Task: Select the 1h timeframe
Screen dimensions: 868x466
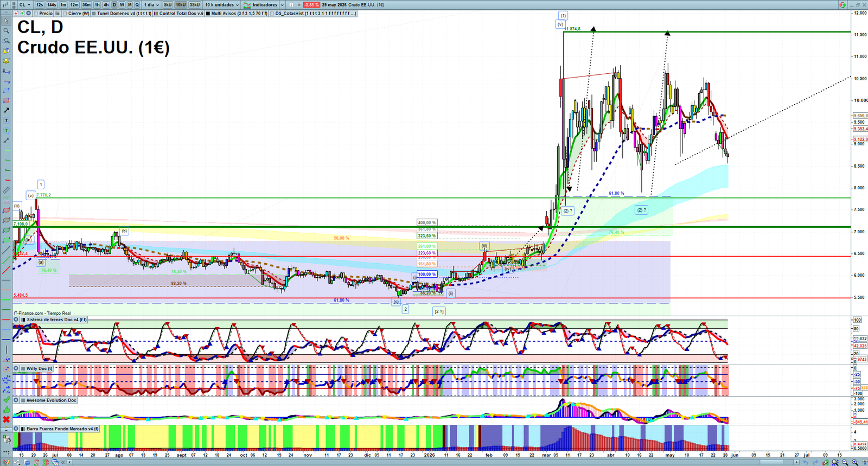Action: [x=97, y=4]
